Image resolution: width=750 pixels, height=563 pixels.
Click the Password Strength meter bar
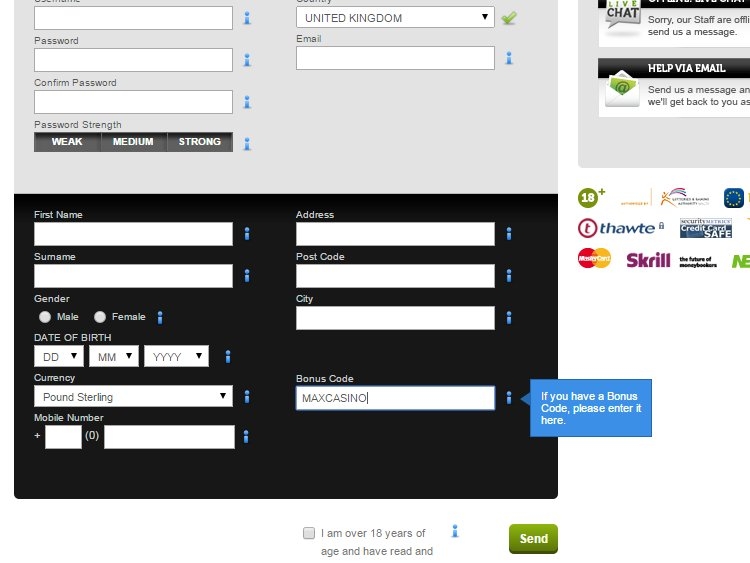click(133, 142)
